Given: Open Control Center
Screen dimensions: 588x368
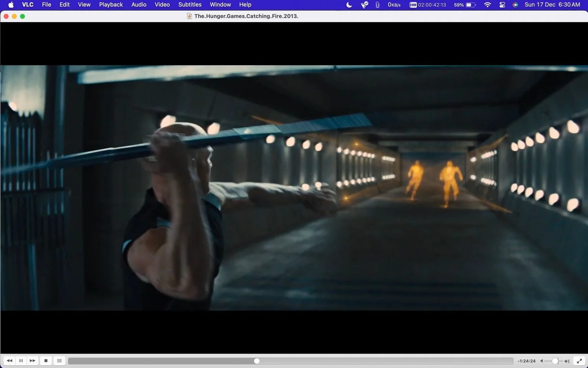Looking at the screenshot, I should point(502,5).
